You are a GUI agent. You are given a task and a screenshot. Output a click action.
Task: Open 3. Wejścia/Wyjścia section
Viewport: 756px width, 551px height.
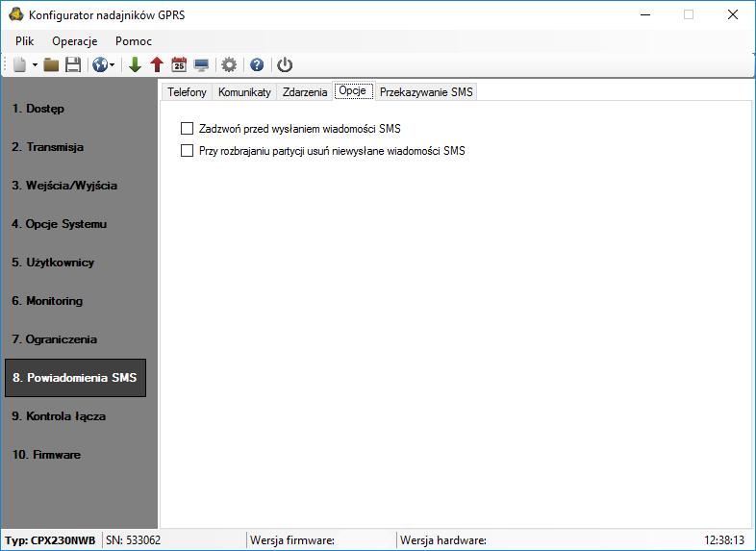click(x=64, y=186)
